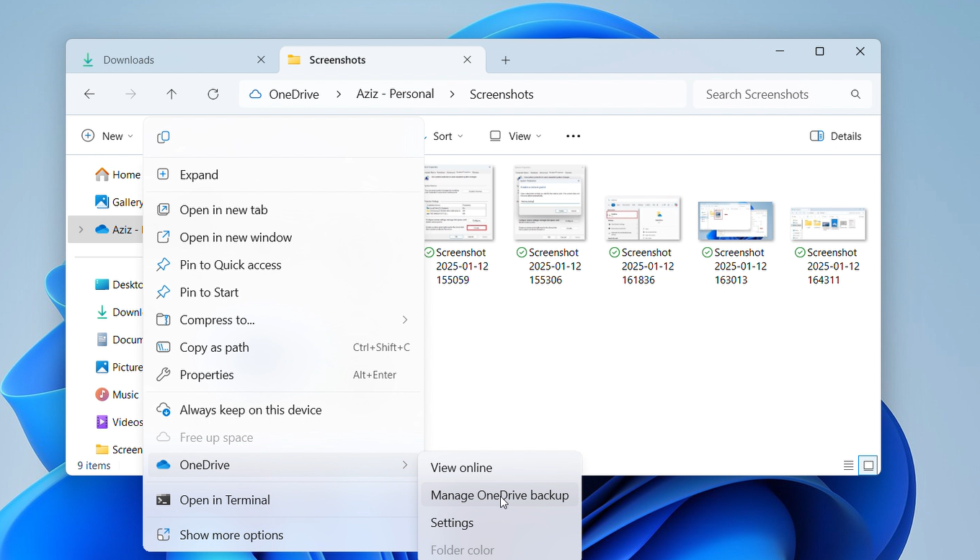Navigate up one folder level

(x=171, y=94)
